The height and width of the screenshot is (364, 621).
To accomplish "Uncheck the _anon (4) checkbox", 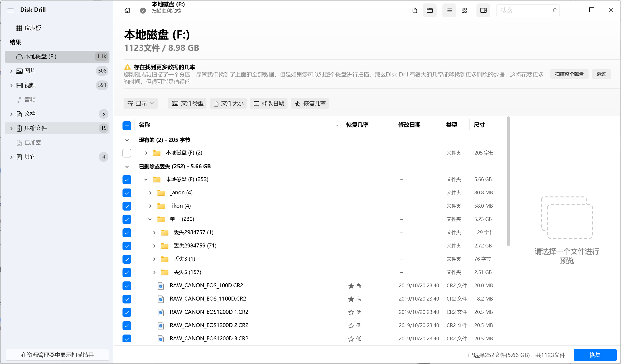I will click(127, 193).
